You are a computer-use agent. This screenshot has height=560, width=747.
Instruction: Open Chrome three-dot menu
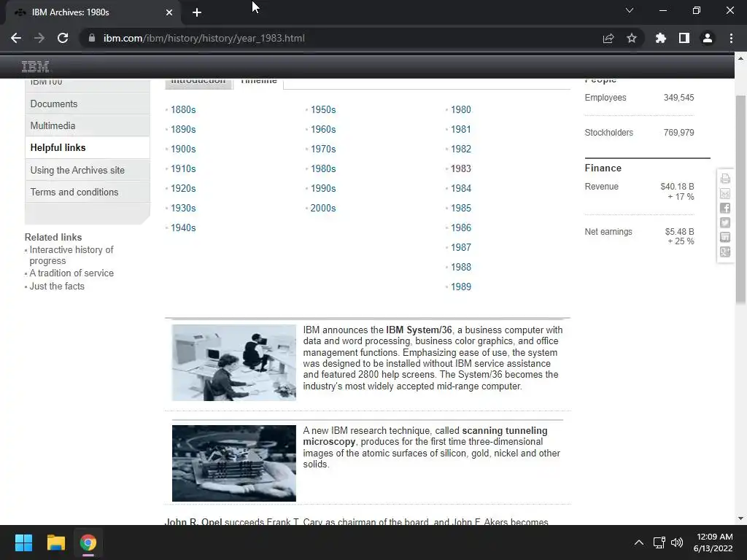point(731,38)
